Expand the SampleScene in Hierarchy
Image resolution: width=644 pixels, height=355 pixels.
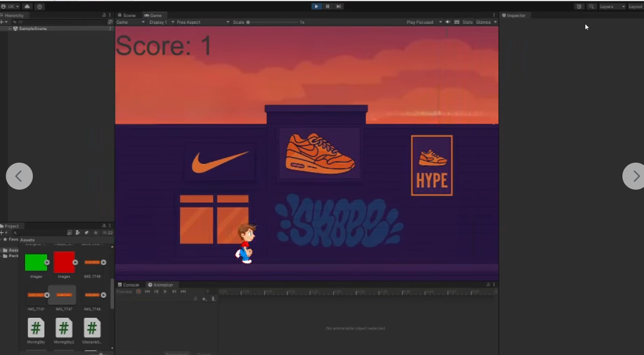(10, 28)
